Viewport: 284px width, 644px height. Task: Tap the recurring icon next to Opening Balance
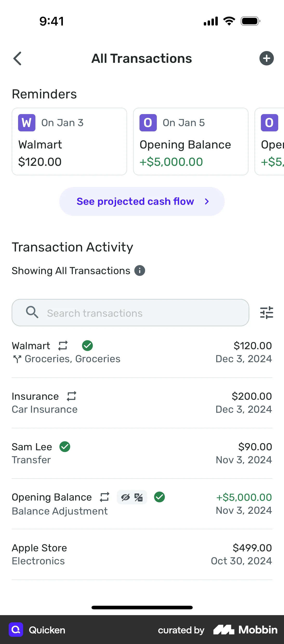point(105,497)
